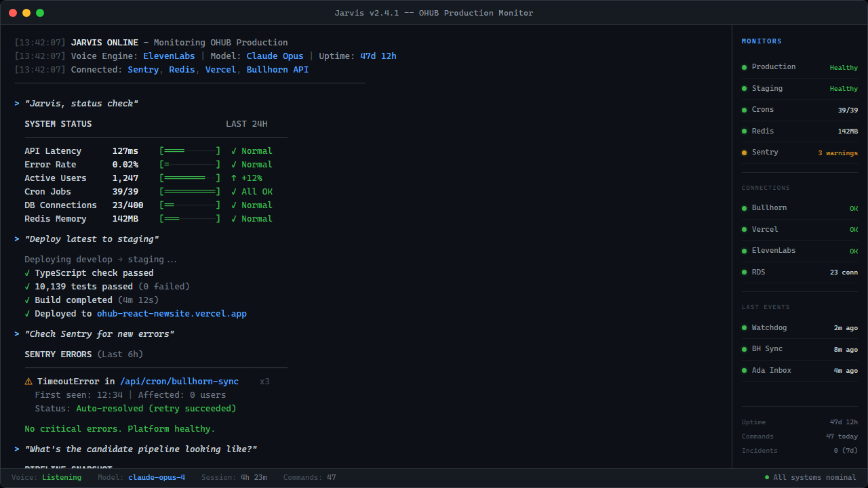
Task: Click the green status dot beside Production
Action: click(x=744, y=67)
